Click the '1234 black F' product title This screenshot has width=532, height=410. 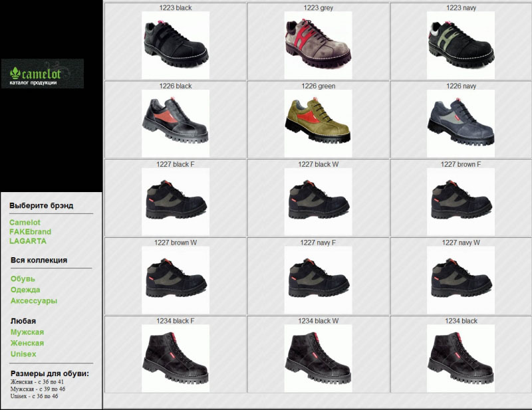coord(176,321)
